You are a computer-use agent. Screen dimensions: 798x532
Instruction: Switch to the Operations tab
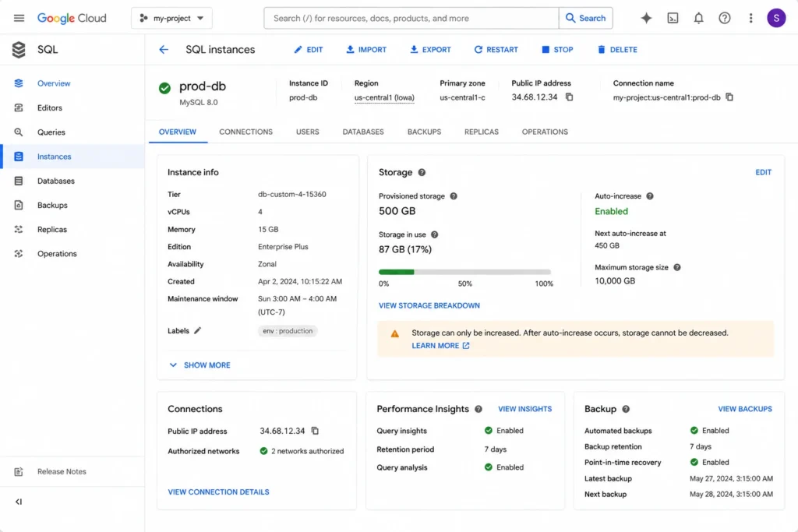(x=545, y=132)
